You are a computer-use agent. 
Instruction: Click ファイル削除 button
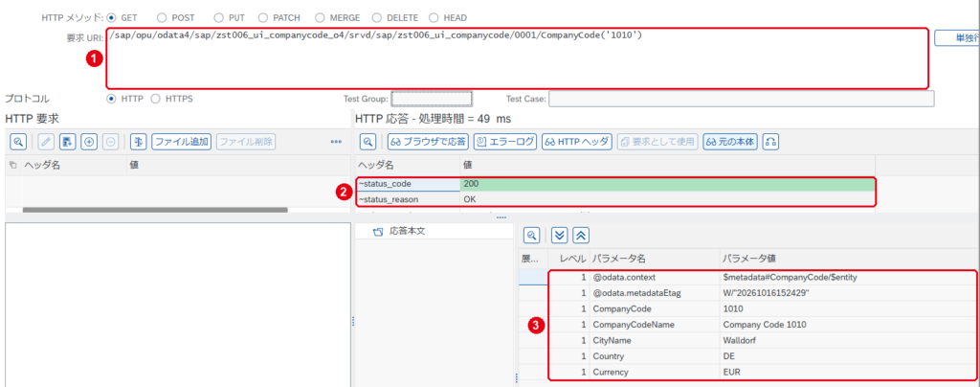coord(246,142)
